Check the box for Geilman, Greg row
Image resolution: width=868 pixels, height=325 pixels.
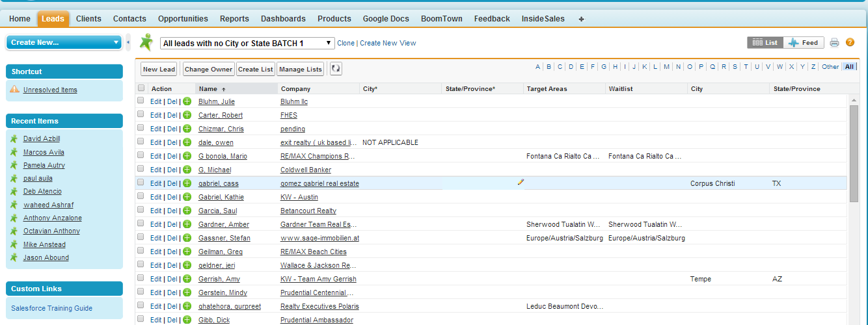click(x=141, y=252)
